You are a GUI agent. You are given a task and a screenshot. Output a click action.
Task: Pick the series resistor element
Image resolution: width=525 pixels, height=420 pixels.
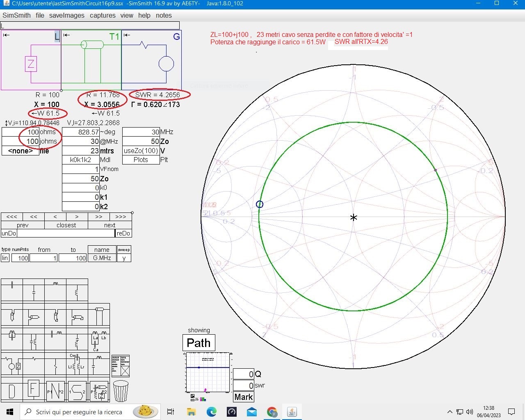point(34,364)
